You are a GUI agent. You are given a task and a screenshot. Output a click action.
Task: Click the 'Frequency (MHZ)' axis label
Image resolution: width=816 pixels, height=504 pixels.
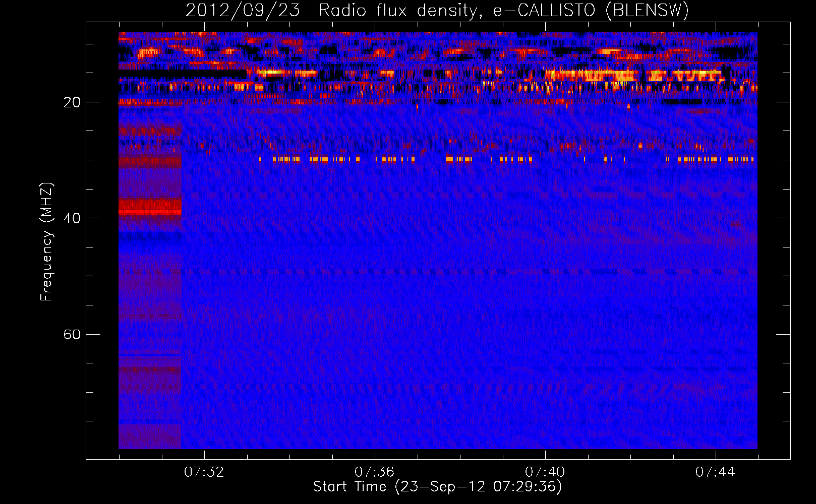point(46,242)
